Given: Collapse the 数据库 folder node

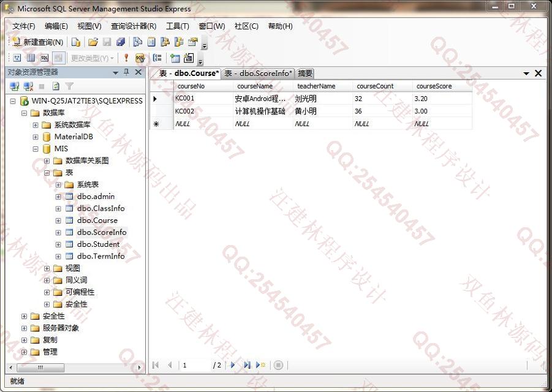Looking at the screenshot, I should coord(24,113).
